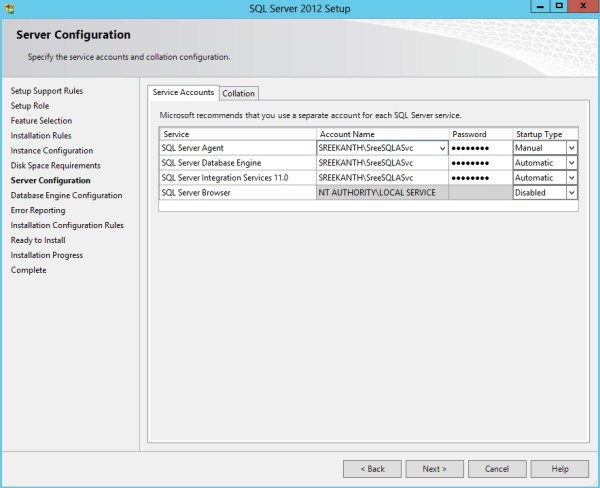The height and width of the screenshot is (488, 600).
Task: Switch to the Collation tab
Action: click(x=239, y=93)
